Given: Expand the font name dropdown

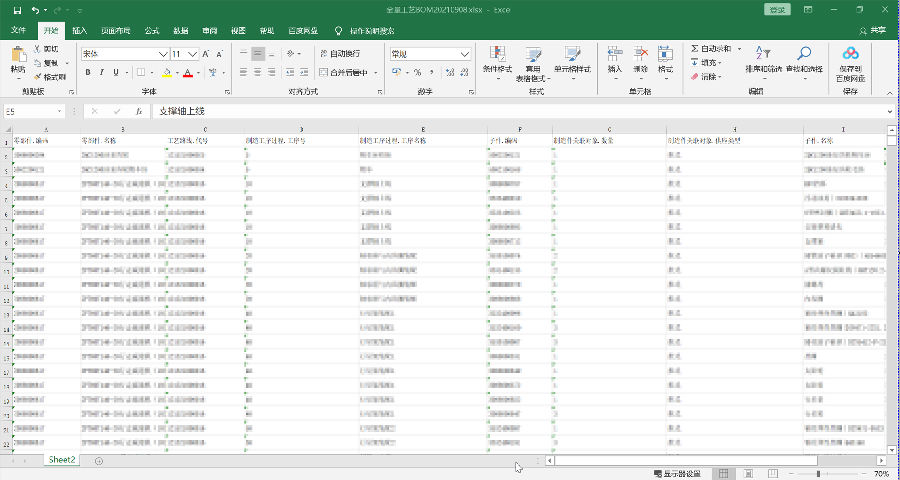Looking at the screenshot, I should 163,54.
